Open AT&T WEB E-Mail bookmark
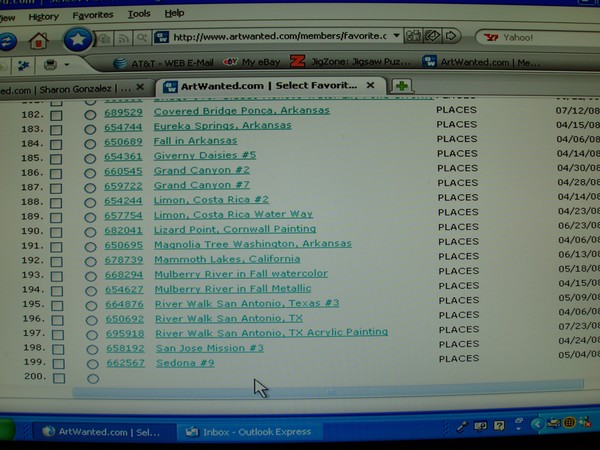The height and width of the screenshot is (450, 600). pyautogui.click(x=163, y=63)
